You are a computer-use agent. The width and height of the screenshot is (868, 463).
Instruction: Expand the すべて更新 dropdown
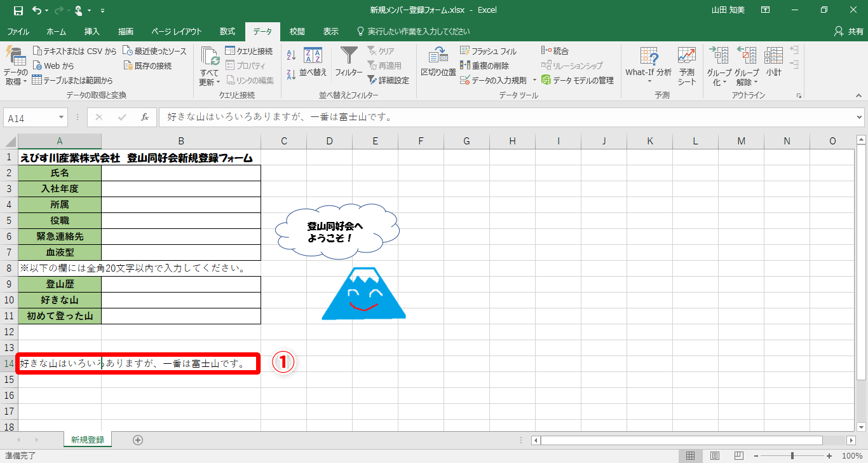(209, 78)
